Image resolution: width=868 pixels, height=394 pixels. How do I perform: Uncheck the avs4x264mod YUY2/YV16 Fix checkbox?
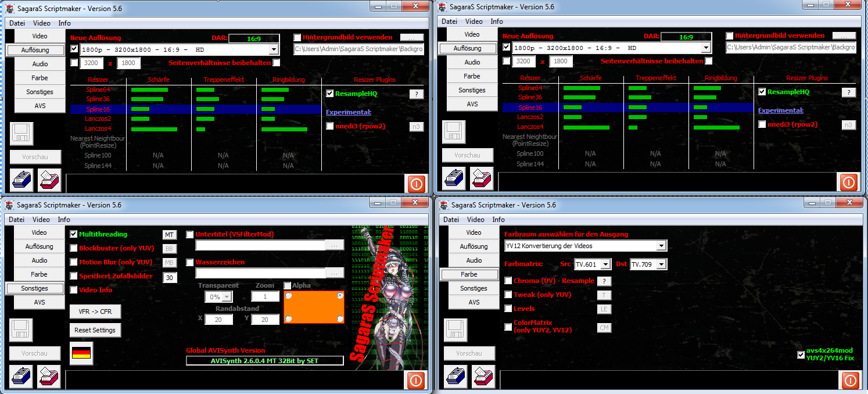(x=802, y=354)
